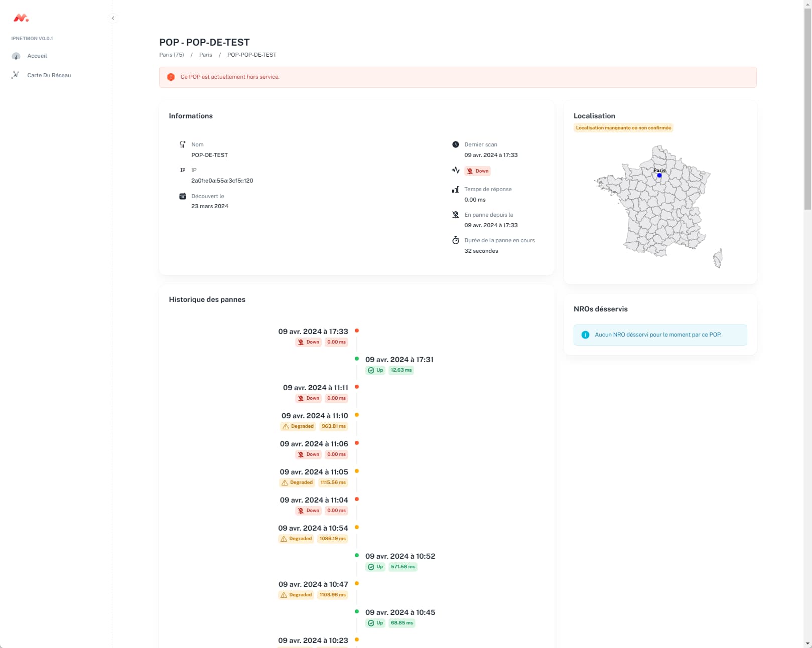Click the Degraded badge on the 11:10 entry
Image resolution: width=812 pixels, height=648 pixels.
point(298,426)
